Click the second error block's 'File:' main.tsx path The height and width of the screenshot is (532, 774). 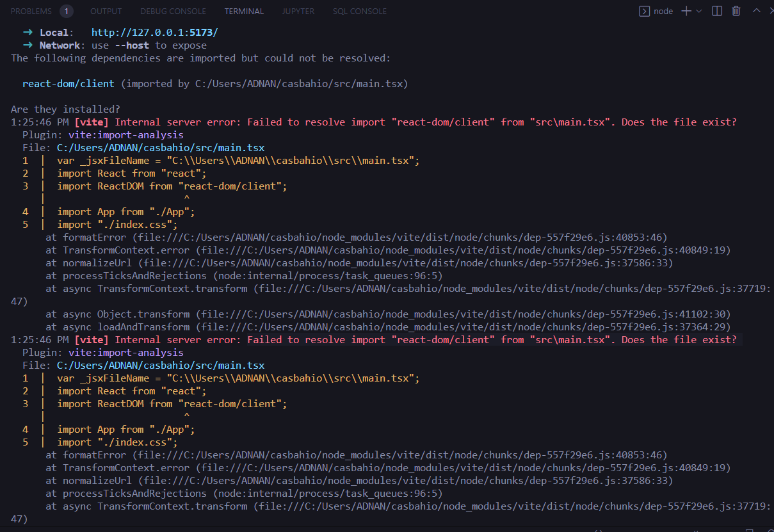click(161, 366)
